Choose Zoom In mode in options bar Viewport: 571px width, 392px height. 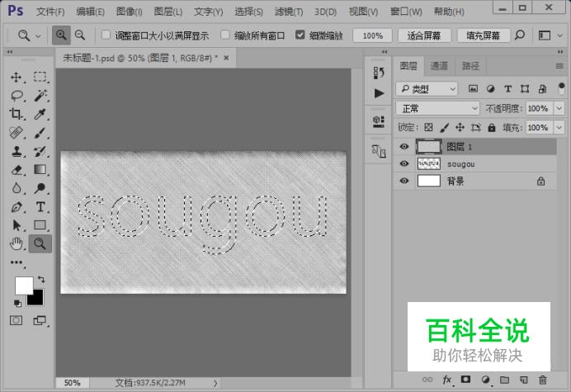point(61,35)
